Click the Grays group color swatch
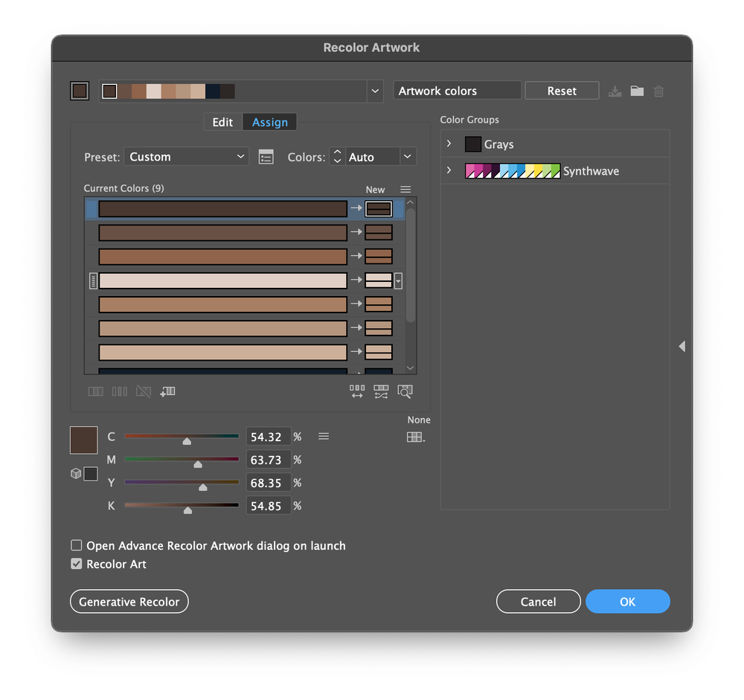This screenshot has height=700, width=744. 473,144
